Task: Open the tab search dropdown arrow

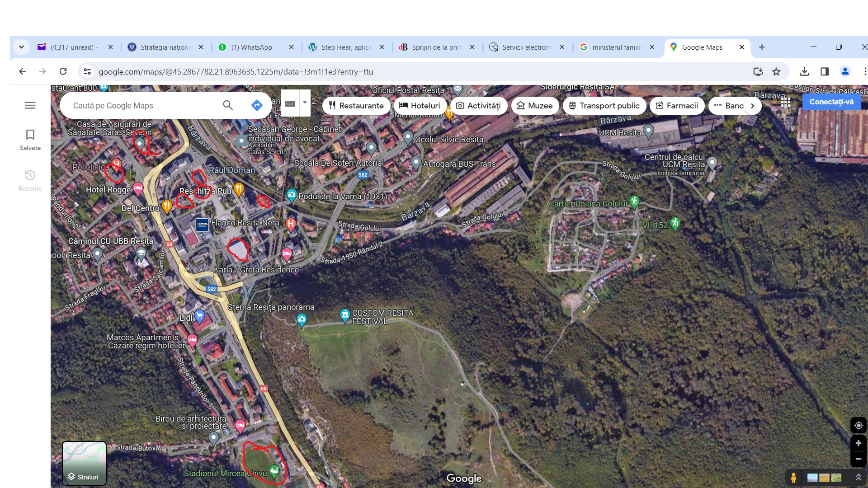Action: click(x=21, y=47)
